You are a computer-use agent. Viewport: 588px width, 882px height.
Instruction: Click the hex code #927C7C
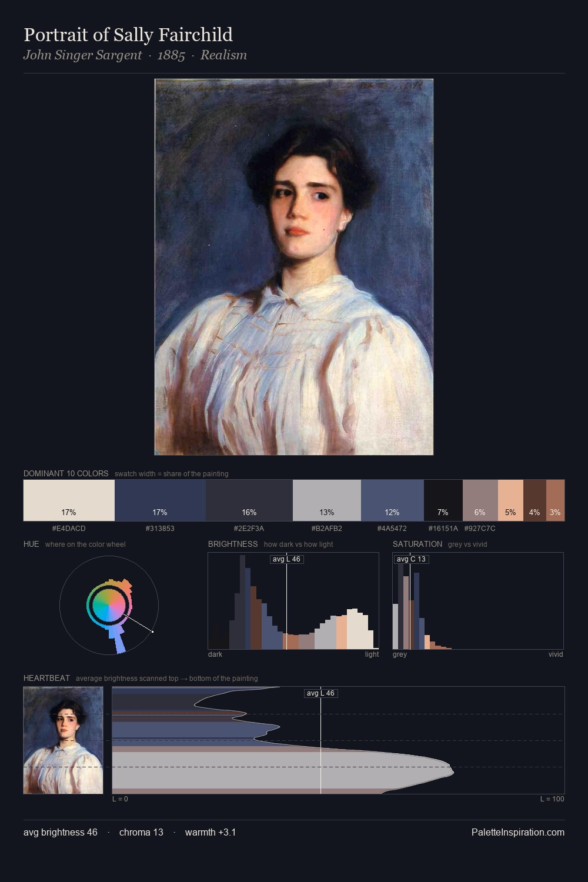pyautogui.click(x=480, y=529)
